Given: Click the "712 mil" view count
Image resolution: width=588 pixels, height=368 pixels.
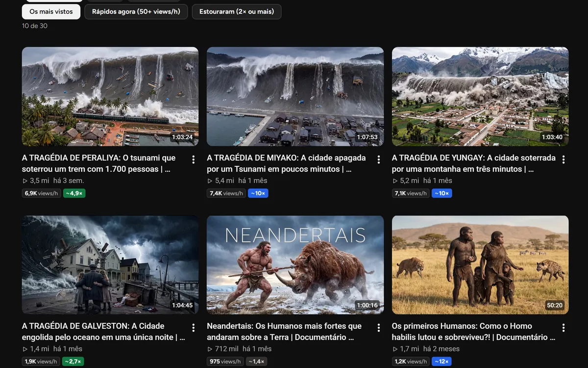Looking at the screenshot, I should pyautogui.click(x=223, y=349).
